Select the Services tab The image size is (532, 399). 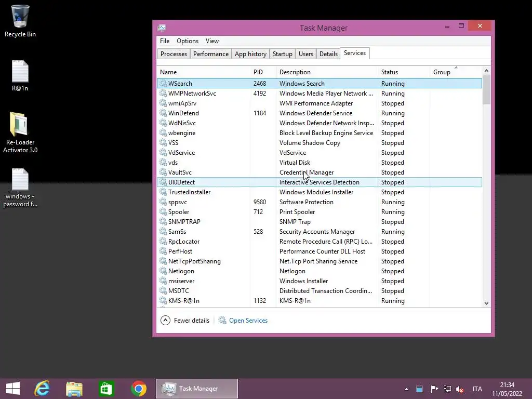pyautogui.click(x=354, y=54)
